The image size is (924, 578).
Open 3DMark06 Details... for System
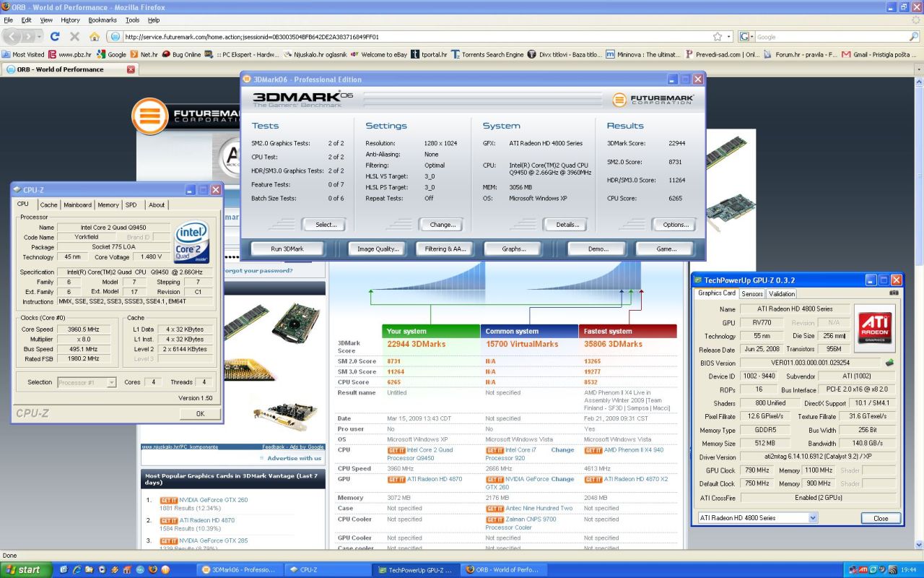pyautogui.click(x=567, y=225)
